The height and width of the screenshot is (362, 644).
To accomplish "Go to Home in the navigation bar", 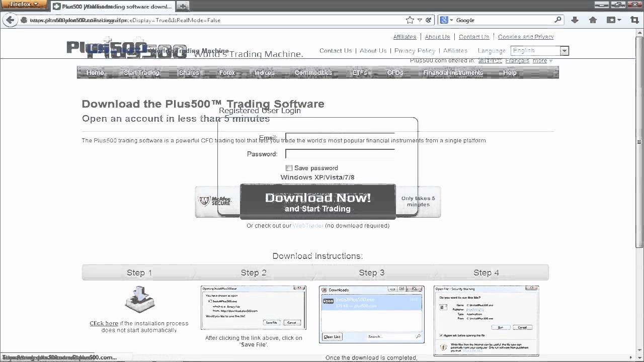I will pyautogui.click(x=95, y=72).
